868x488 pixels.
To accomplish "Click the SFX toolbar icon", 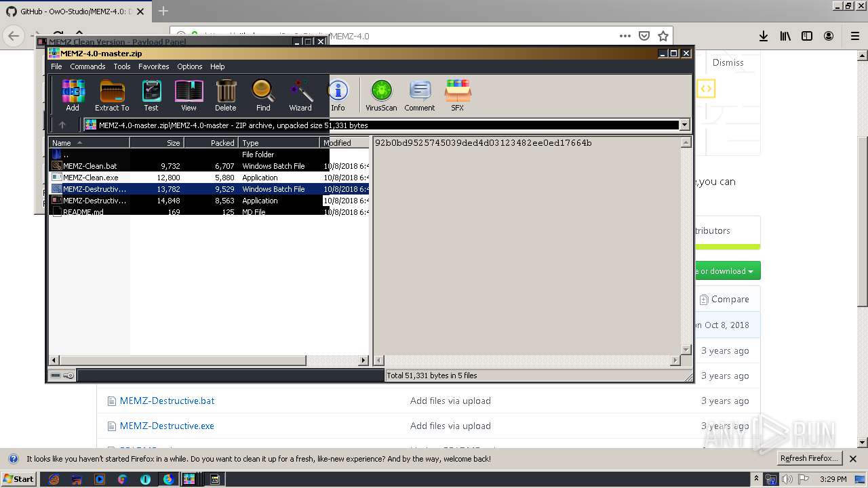I will pos(458,95).
